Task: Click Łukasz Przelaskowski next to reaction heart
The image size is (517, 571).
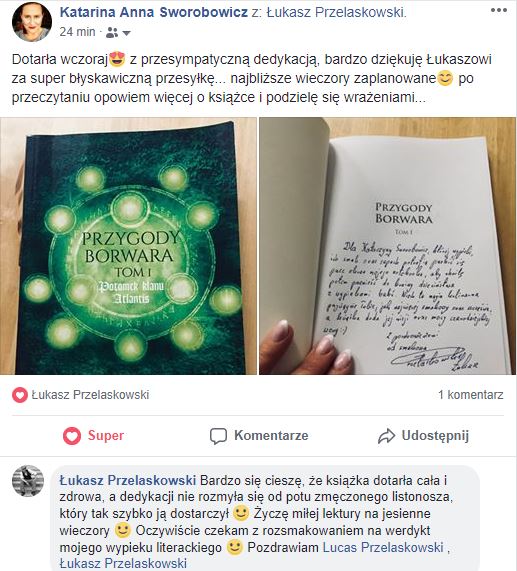Action: click(90, 395)
